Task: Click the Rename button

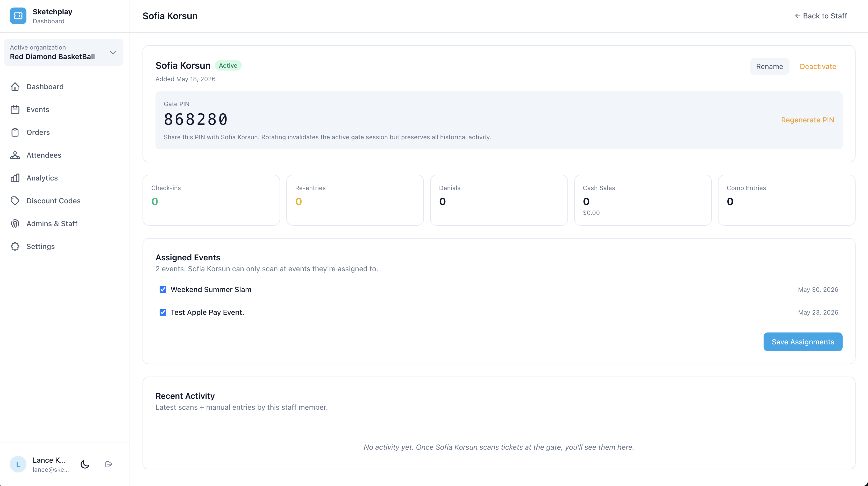Action: click(x=769, y=66)
